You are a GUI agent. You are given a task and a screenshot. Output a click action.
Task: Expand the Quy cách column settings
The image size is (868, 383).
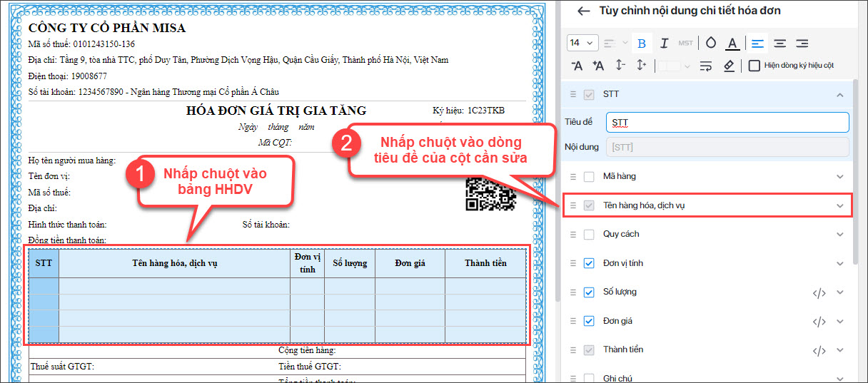click(839, 234)
